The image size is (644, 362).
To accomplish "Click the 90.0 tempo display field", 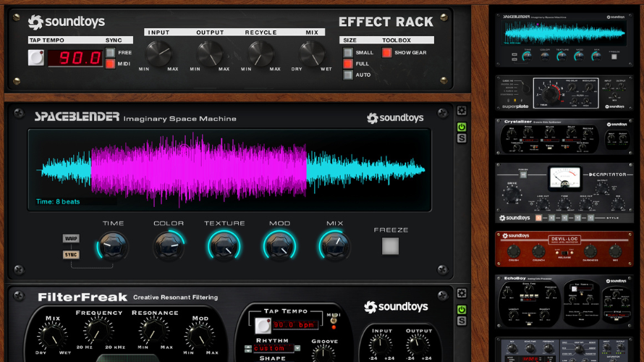I will tap(75, 58).
